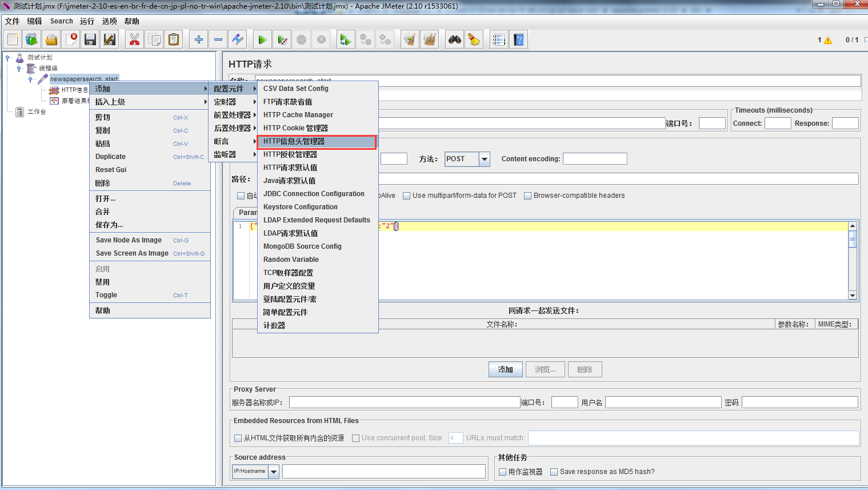The height and width of the screenshot is (490, 868).
Task: Open the 文件 menu
Action: 12,21
